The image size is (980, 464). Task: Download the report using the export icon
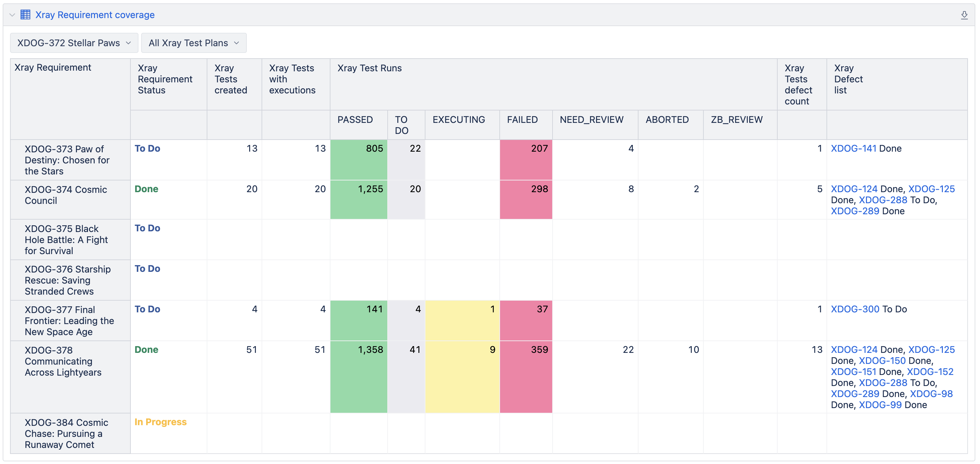[964, 15]
